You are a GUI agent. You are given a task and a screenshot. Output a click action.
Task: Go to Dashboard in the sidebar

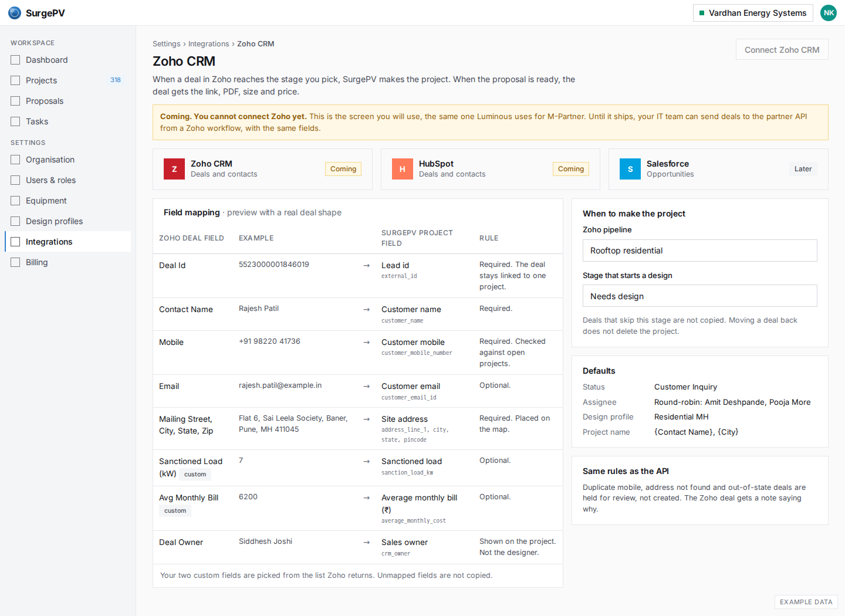point(67,60)
